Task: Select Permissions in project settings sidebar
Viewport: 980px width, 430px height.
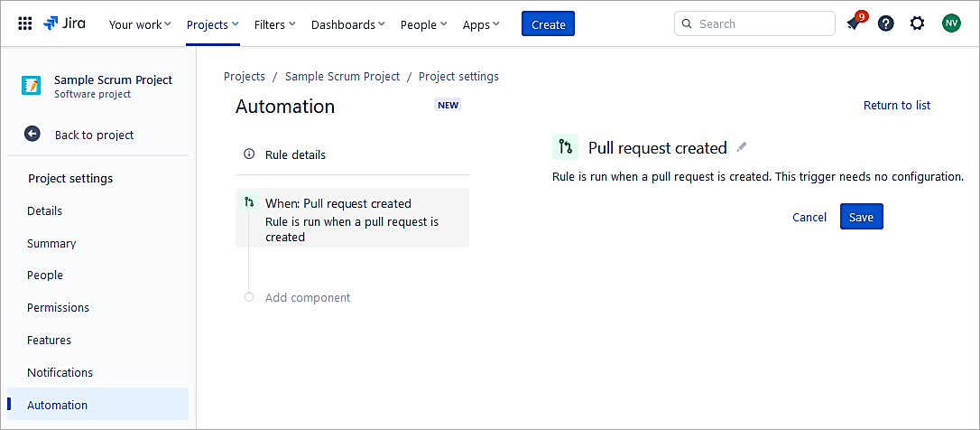Action: 58,308
